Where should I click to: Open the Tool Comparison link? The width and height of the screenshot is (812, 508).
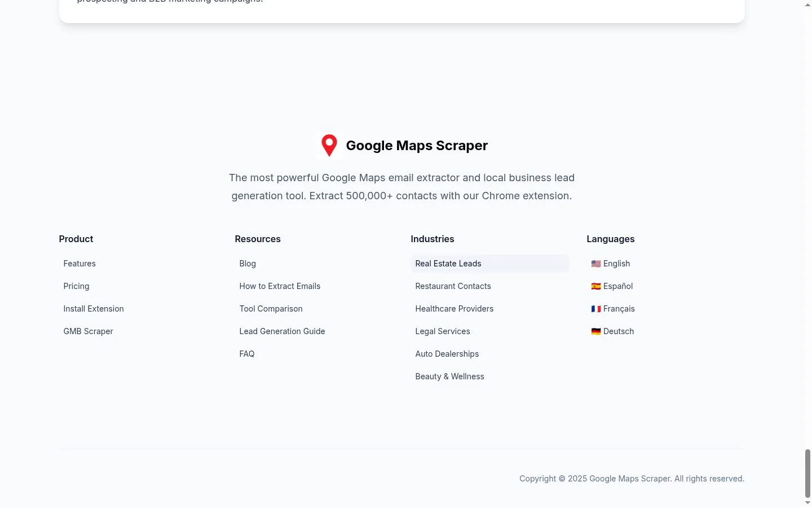271,309
